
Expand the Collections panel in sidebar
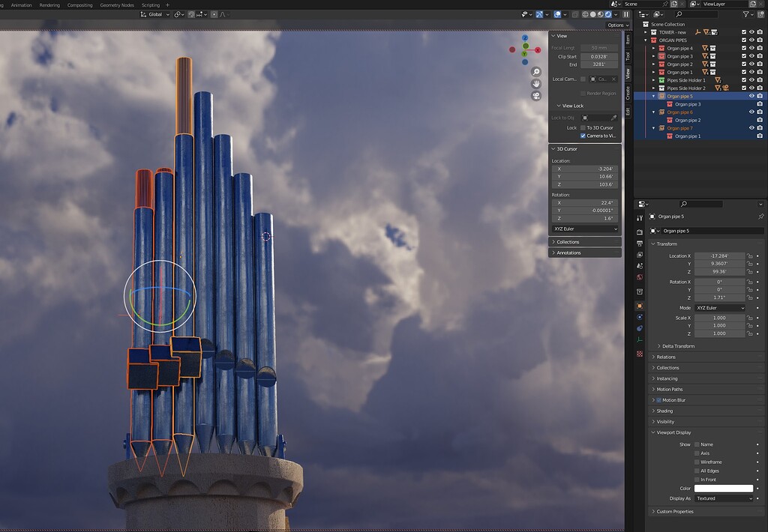pyautogui.click(x=585, y=242)
